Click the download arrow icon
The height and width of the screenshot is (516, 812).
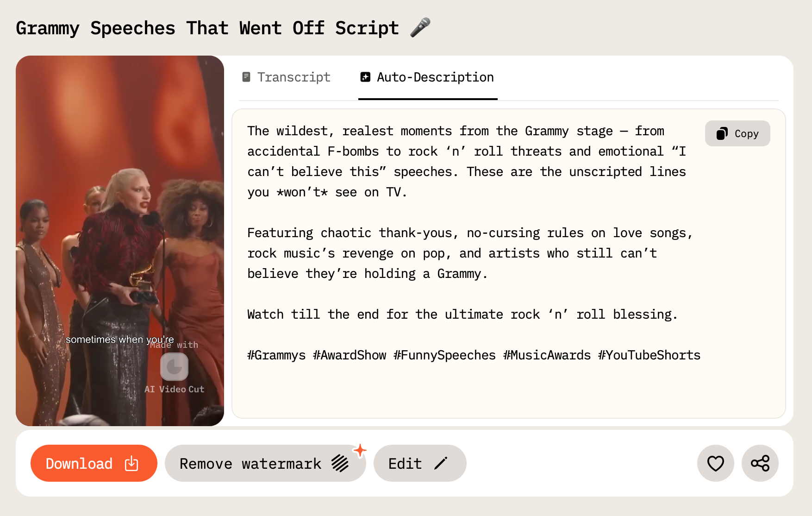point(131,463)
